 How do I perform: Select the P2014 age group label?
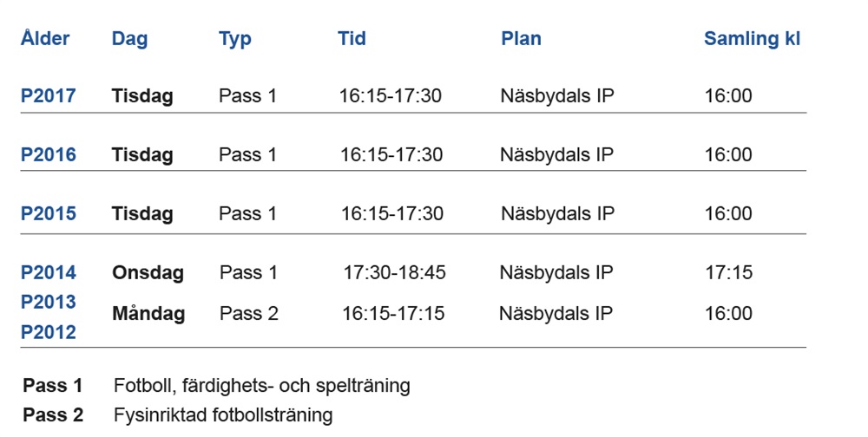49,273
